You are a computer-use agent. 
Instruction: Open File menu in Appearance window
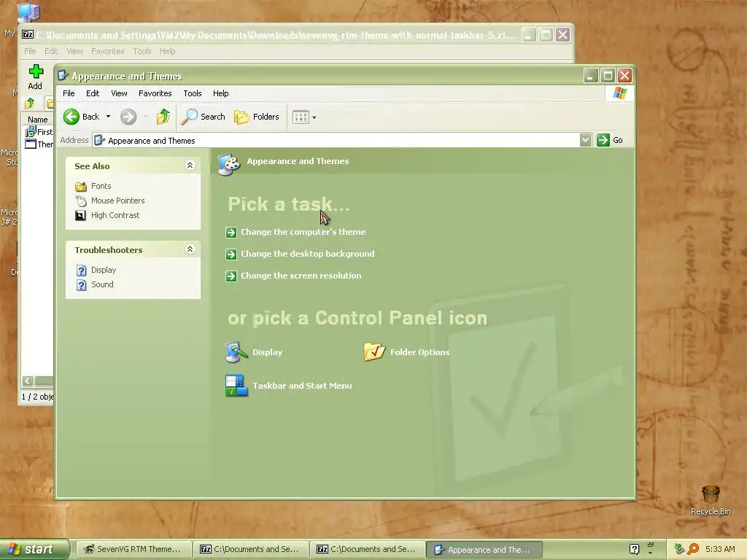(69, 93)
